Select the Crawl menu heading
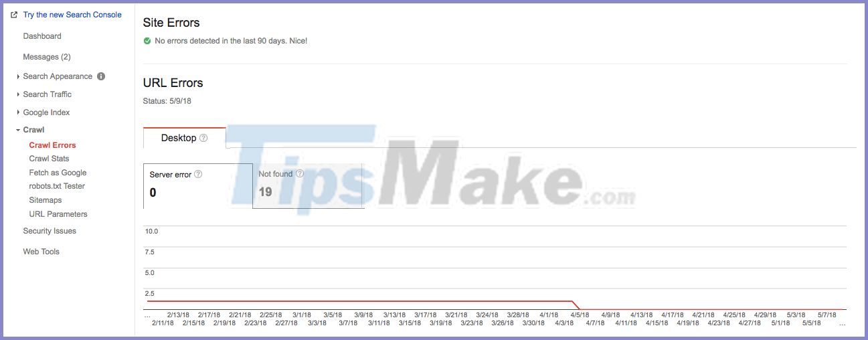Image resolution: width=868 pixels, height=340 pixels. pos(33,130)
